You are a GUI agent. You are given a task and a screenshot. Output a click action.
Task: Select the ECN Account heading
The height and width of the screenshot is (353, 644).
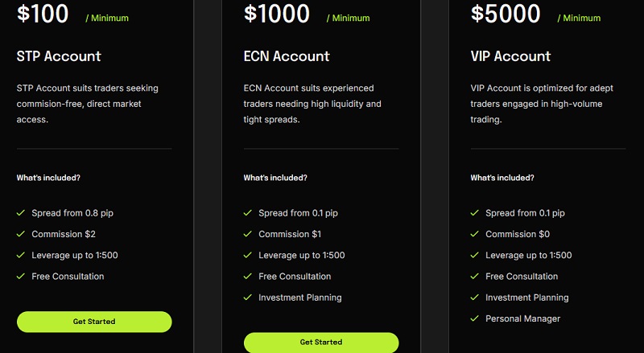[287, 56]
